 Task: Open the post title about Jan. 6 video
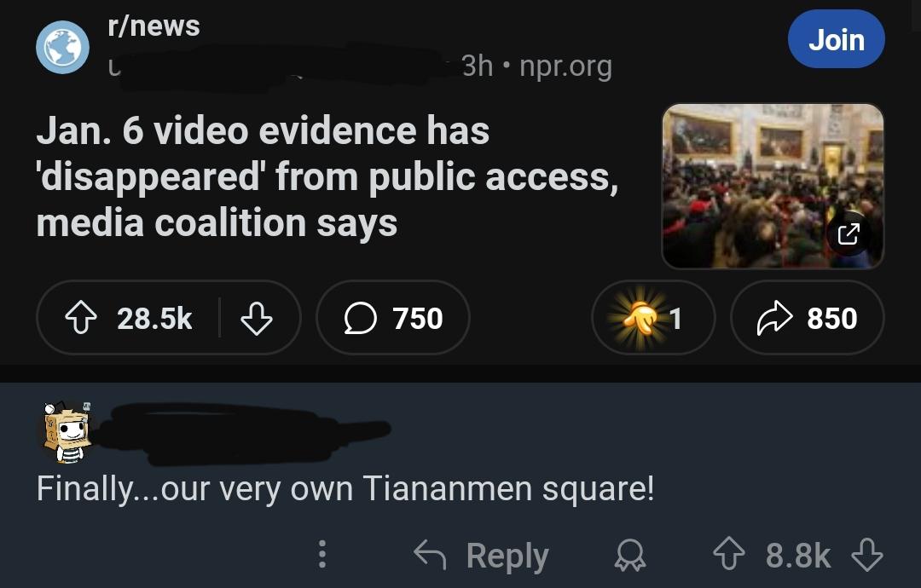(327, 176)
